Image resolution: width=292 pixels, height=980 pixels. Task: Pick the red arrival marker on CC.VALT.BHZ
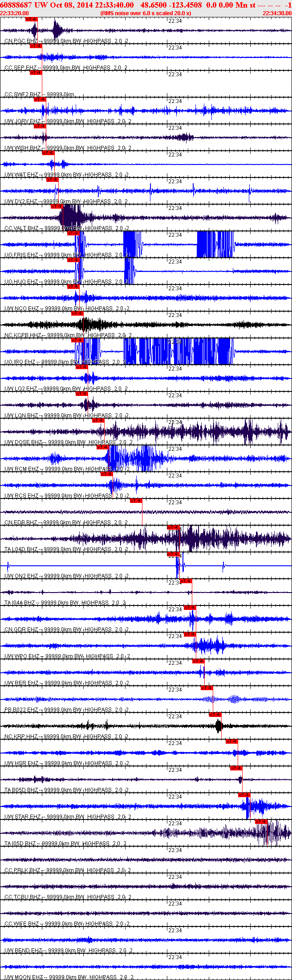click(57, 206)
